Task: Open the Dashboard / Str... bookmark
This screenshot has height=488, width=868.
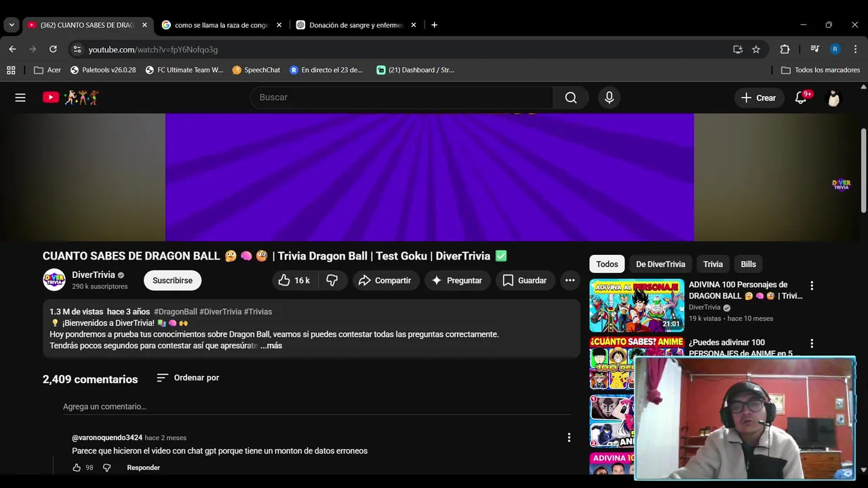Action: pyautogui.click(x=416, y=70)
